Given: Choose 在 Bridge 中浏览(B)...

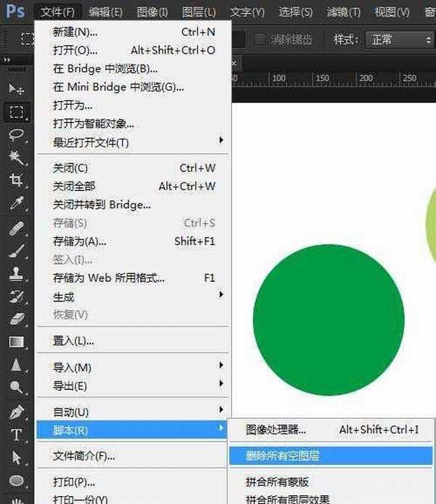Looking at the screenshot, I should 133,68.
